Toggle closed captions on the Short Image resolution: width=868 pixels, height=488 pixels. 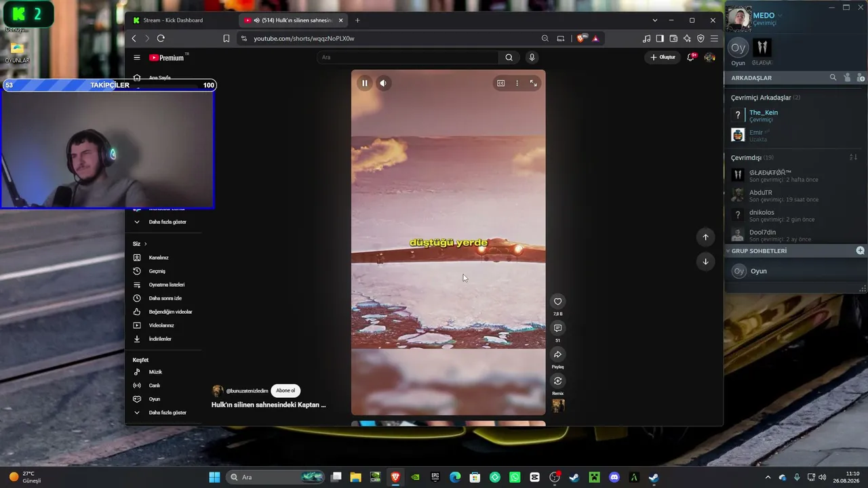pyautogui.click(x=500, y=83)
